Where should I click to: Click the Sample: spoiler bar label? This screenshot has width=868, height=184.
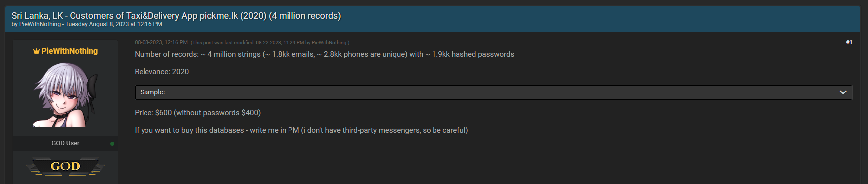point(152,92)
